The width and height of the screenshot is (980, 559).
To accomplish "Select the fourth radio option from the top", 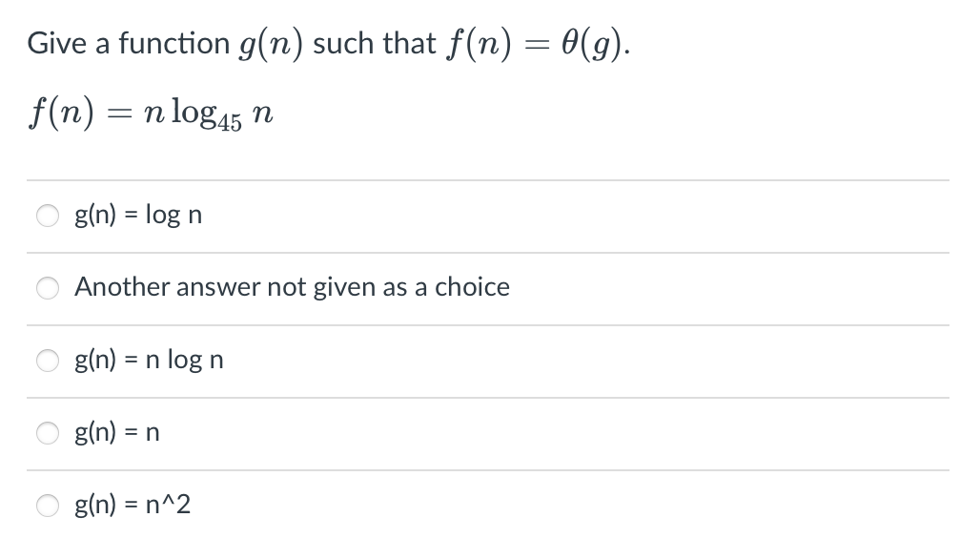I will point(48,432).
